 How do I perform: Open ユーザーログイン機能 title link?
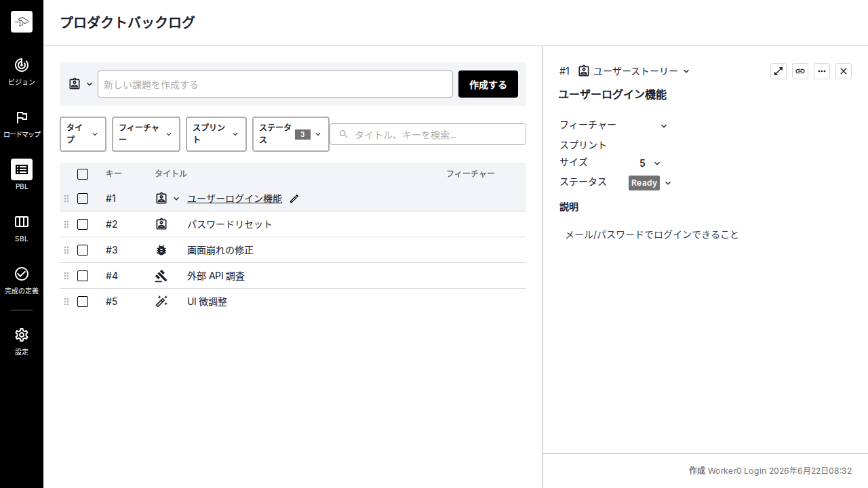[x=235, y=199]
